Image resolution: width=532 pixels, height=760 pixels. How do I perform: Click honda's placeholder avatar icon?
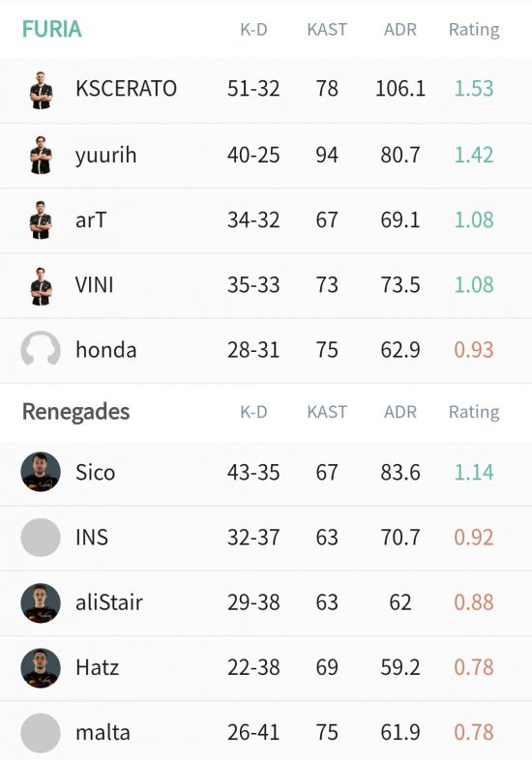41,349
